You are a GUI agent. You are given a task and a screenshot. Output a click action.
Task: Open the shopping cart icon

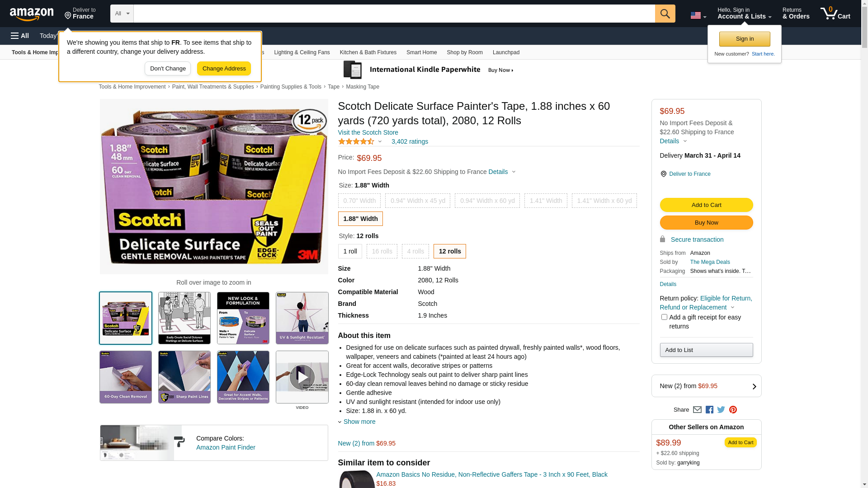tap(835, 14)
